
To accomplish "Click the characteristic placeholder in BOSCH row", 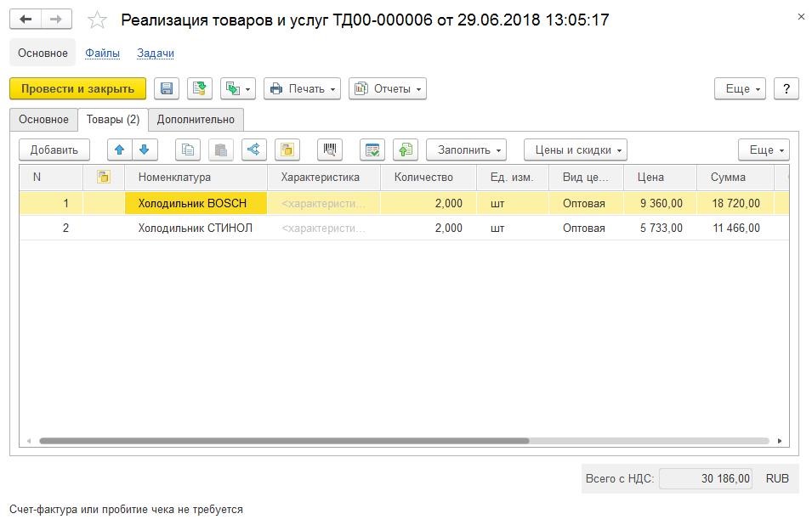I will [x=324, y=203].
